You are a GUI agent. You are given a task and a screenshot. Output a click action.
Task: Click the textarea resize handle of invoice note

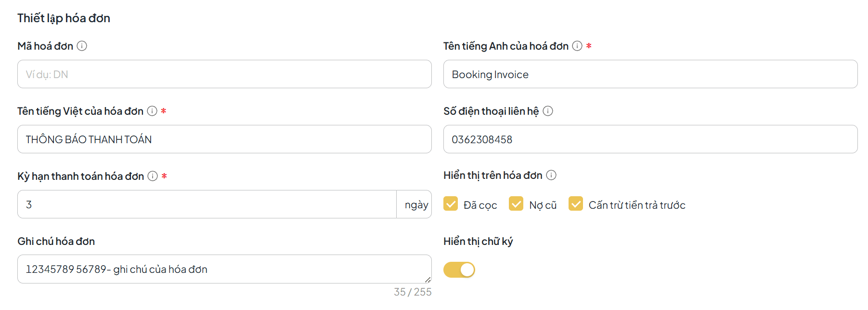pos(428,280)
